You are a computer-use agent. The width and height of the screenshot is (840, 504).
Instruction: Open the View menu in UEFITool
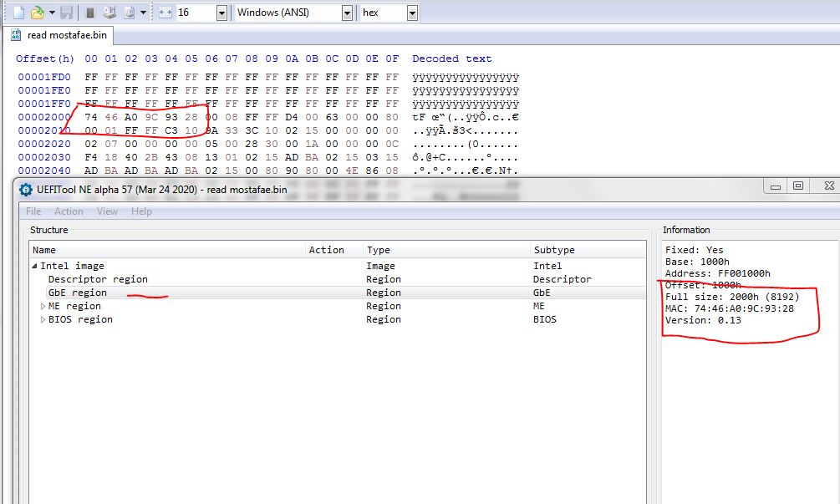107,211
